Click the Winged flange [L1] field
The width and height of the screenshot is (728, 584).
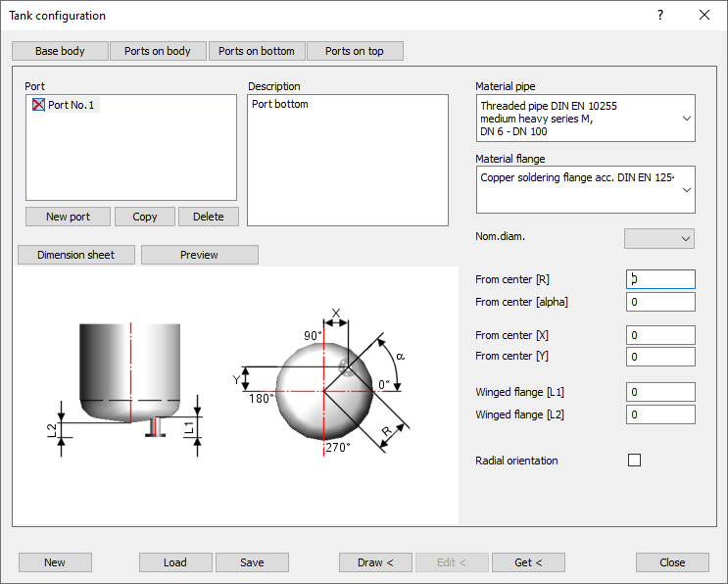click(x=660, y=392)
